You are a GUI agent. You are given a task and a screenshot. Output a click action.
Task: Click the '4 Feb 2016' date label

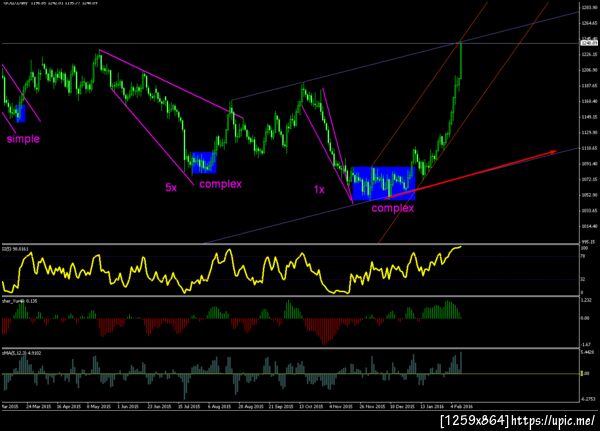tap(461, 407)
